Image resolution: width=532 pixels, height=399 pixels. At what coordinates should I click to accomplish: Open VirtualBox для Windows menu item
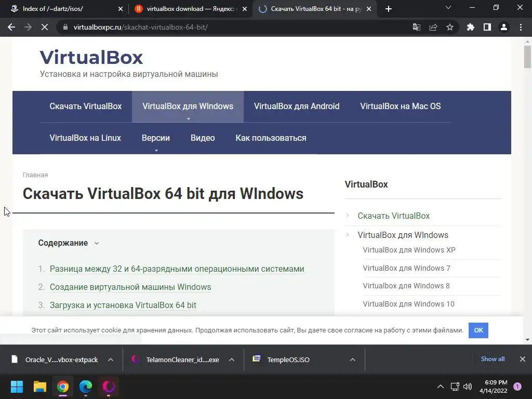pos(188,106)
